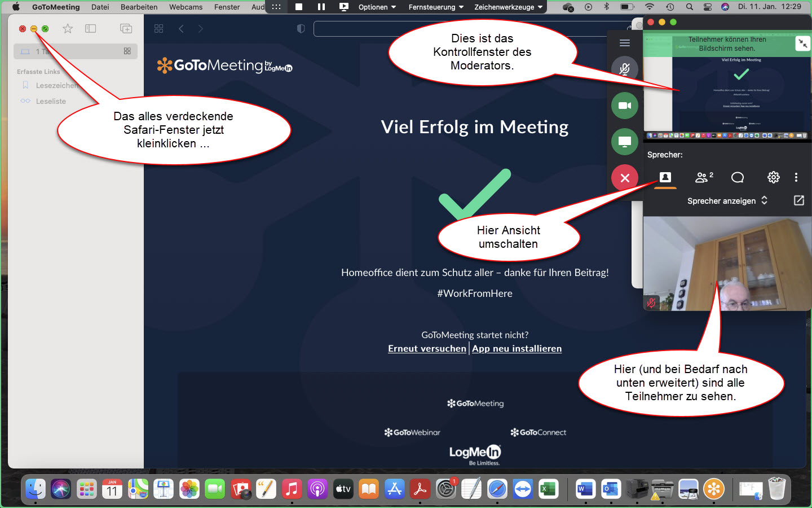Toggle the green screen sharing button

coord(624,142)
